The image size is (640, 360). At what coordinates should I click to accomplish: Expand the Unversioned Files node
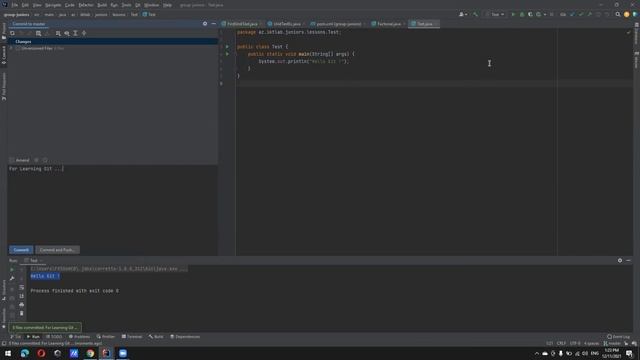point(11,48)
